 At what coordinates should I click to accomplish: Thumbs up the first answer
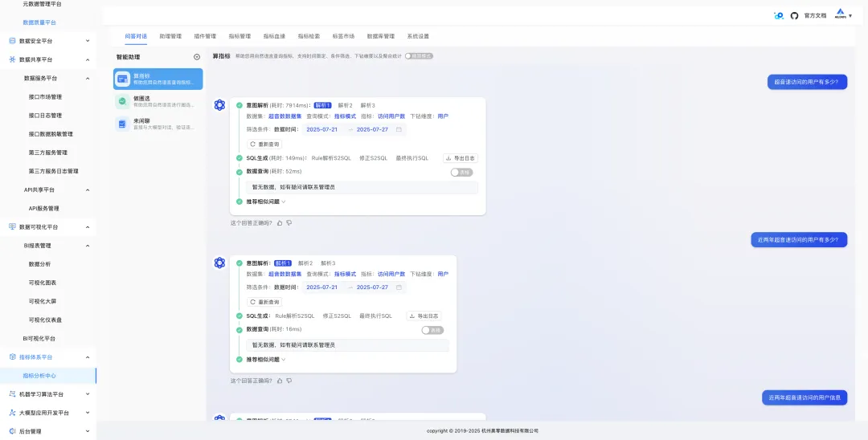280,222
